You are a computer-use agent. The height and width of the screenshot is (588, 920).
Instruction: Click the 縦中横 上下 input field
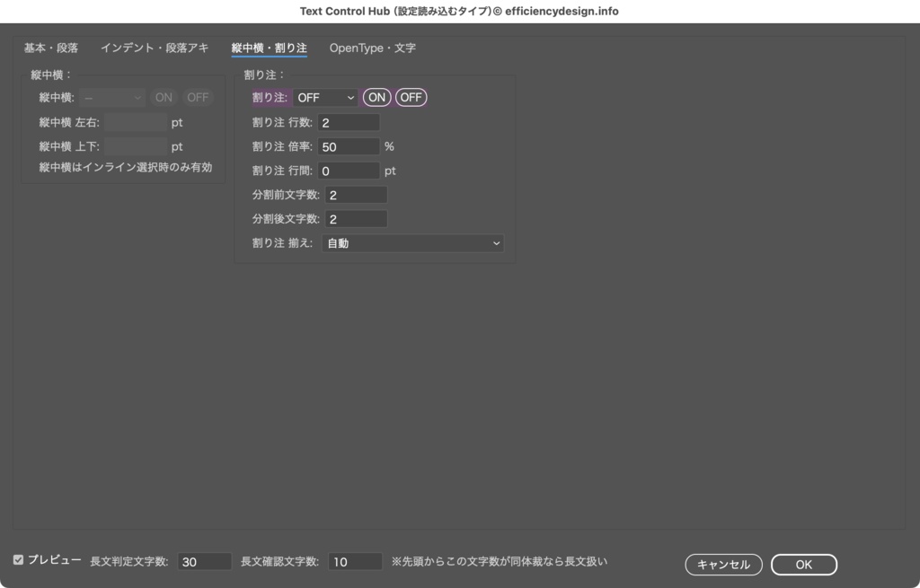click(x=136, y=146)
